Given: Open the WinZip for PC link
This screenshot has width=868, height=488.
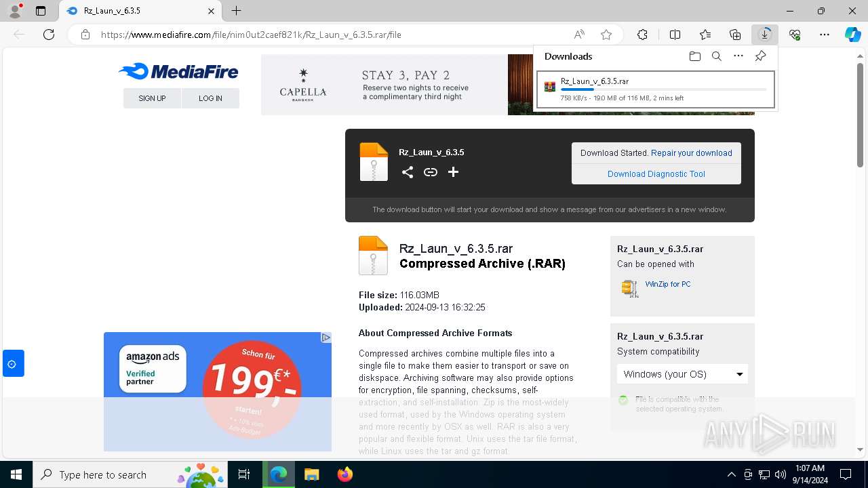Looking at the screenshot, I should click(668, 285).
